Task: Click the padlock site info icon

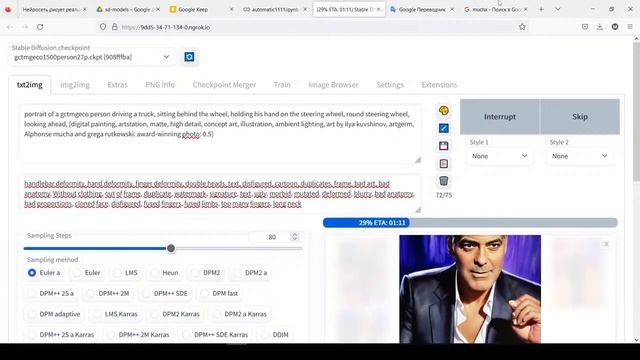Action: click(115, 27)
